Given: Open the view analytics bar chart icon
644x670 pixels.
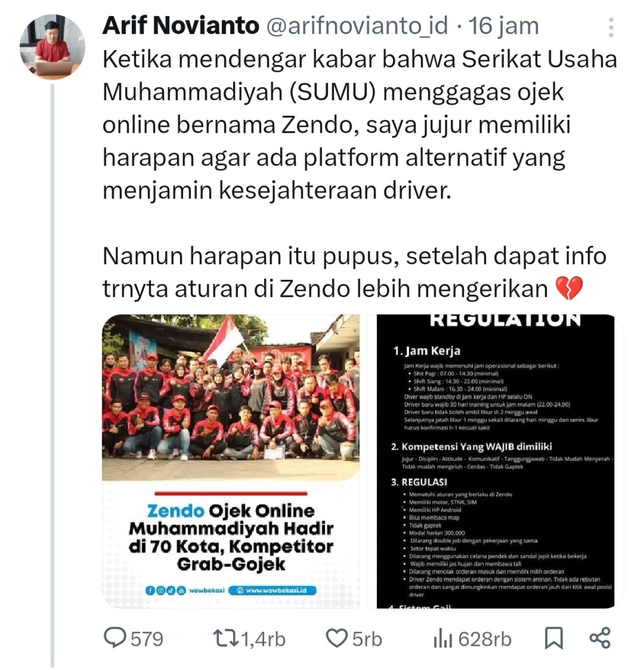Looking at the screenshot, I should 443,639.
